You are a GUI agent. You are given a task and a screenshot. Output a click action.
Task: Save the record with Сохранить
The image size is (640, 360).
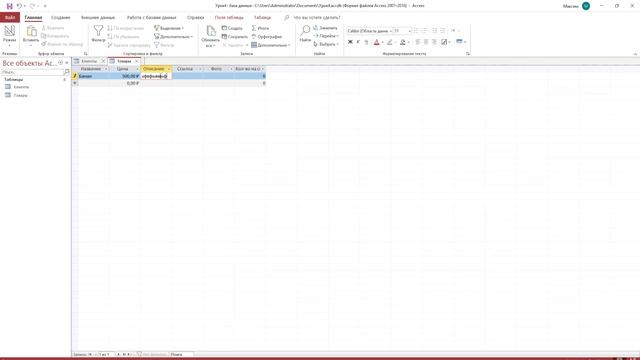point(235,37)
